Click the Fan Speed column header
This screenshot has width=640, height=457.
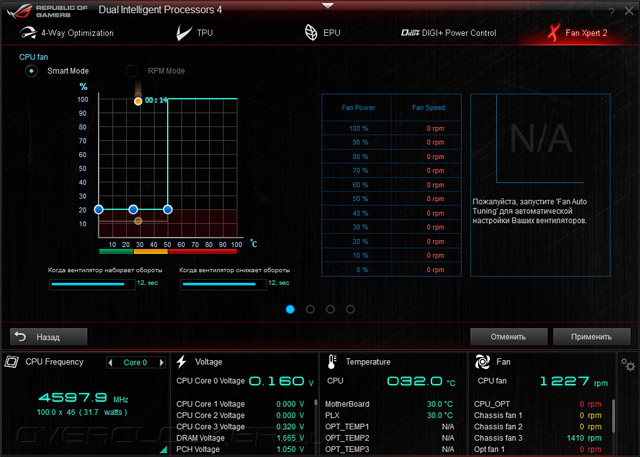[x=429, y=108]
